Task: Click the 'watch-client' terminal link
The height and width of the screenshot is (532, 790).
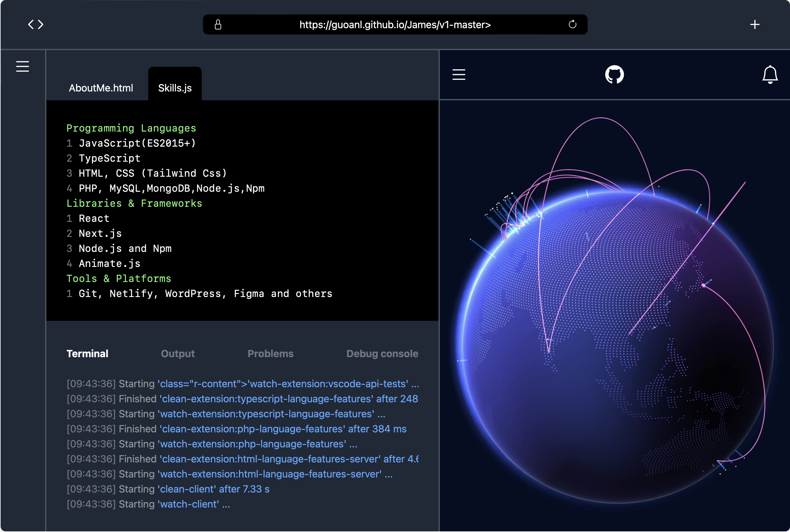Action: pos(188,504)
